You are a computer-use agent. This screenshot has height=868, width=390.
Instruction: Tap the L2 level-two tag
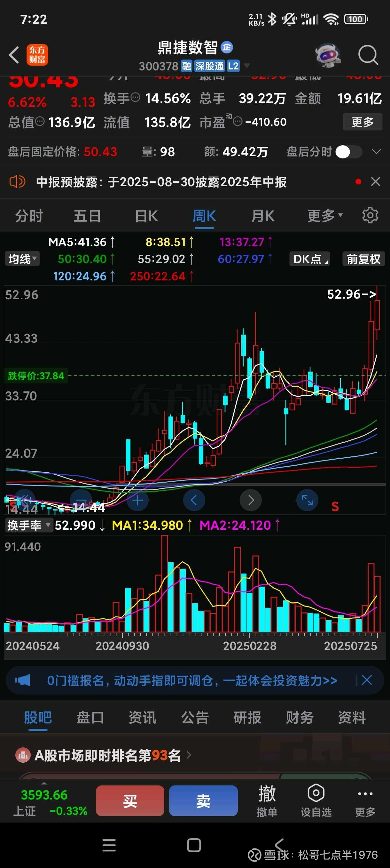(x=233, y=66)
